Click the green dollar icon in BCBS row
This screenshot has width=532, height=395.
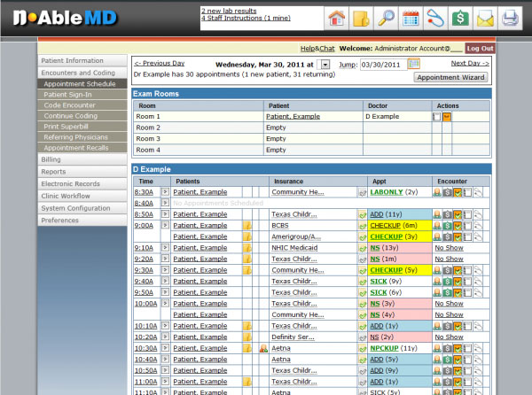click(448, 226)
